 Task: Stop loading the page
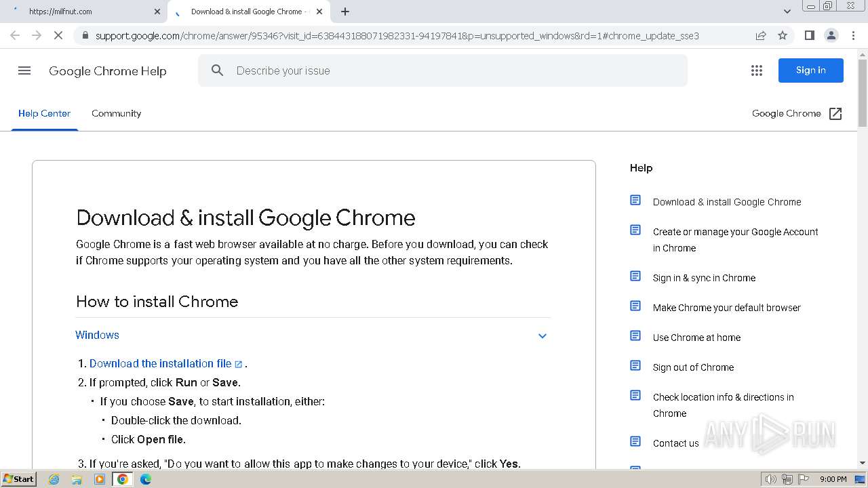click(58, 35)
